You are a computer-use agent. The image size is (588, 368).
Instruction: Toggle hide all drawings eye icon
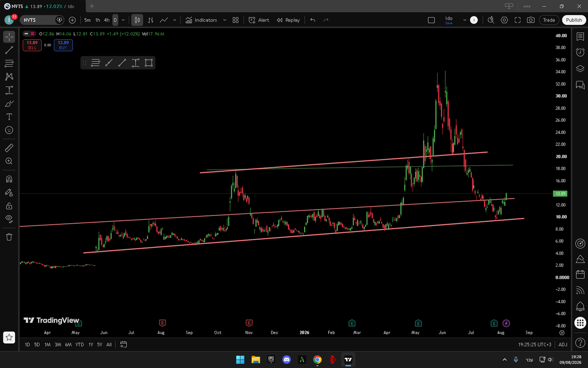click(9, 219)
